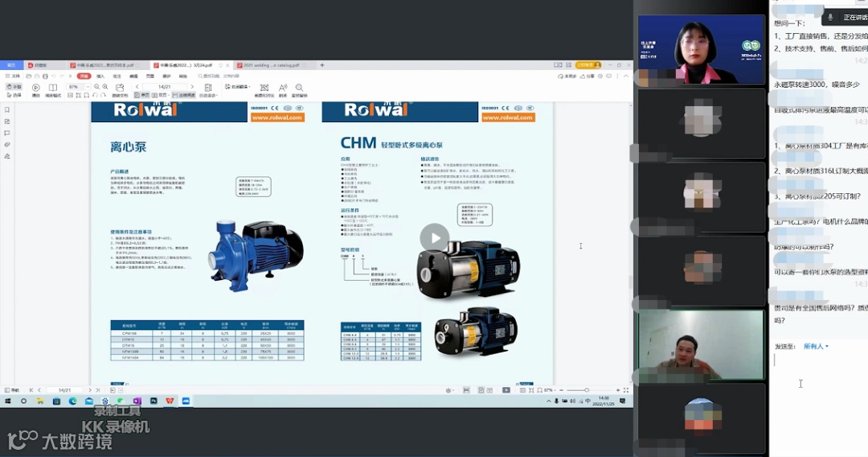Screen dimensions: 868x457
Task: Jump to first page icon in status bar
Action: click(x=31, y=390)
